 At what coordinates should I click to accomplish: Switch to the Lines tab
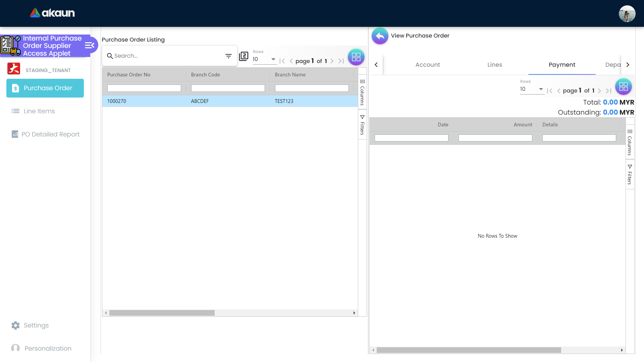pos(495,65)
